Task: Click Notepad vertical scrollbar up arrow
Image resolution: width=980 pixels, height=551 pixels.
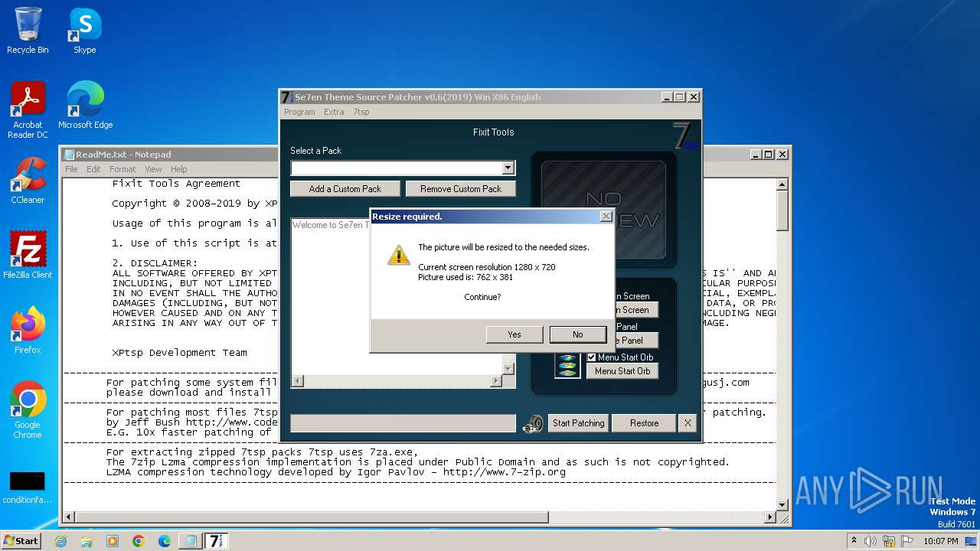Action: click(x=782, y=184)
